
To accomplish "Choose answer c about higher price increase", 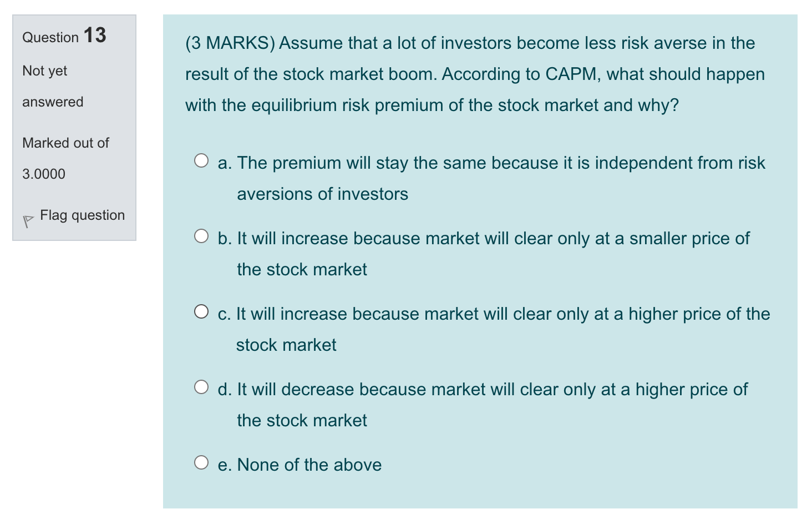I will coord(201,311).
